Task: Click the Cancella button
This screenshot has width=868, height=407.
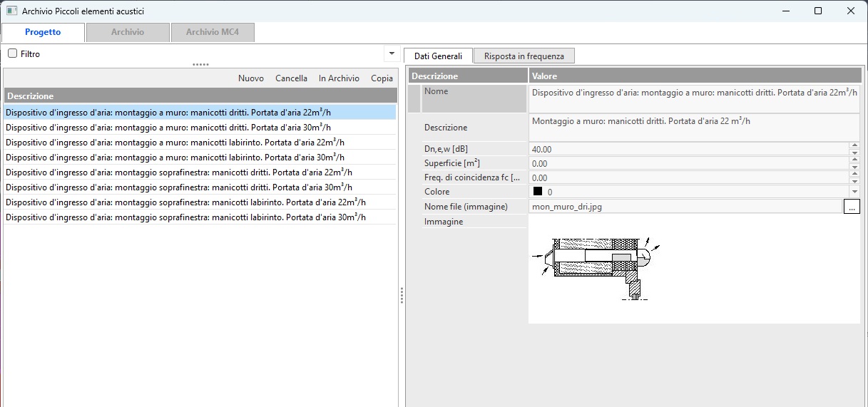Action: pyautogui.click(x=291, y=78)
